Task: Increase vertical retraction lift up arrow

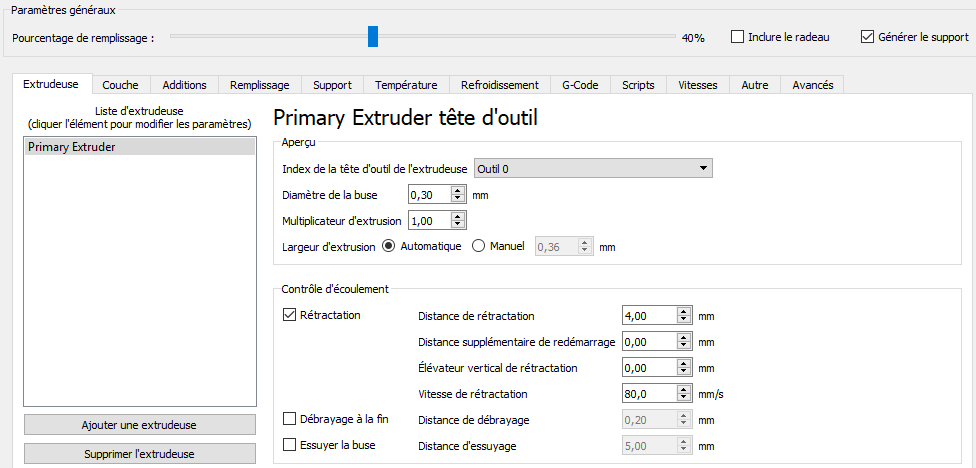Action: 684,364
